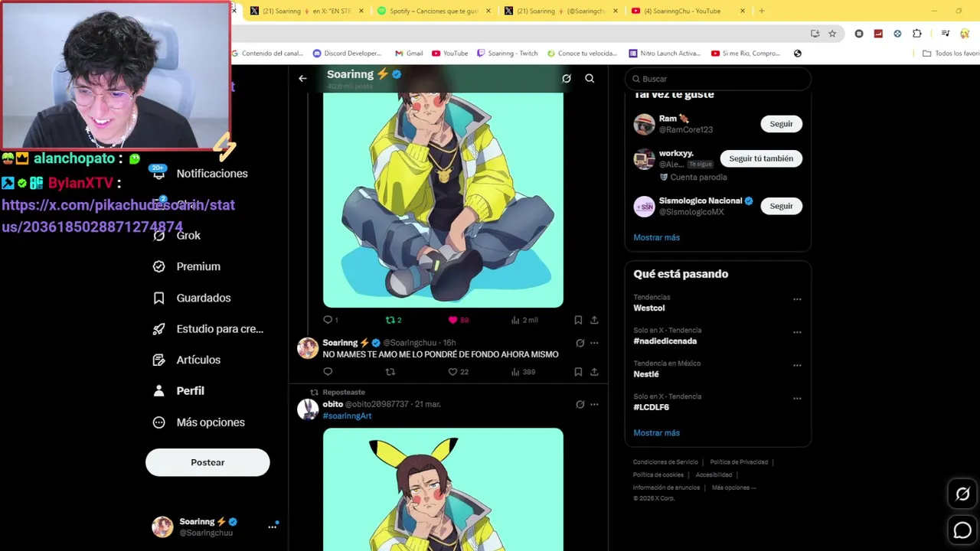Open the Soarinng - Twitch bookmark
Image resolution: width=980 pixels, height=551 pixels.
point(507,54)
